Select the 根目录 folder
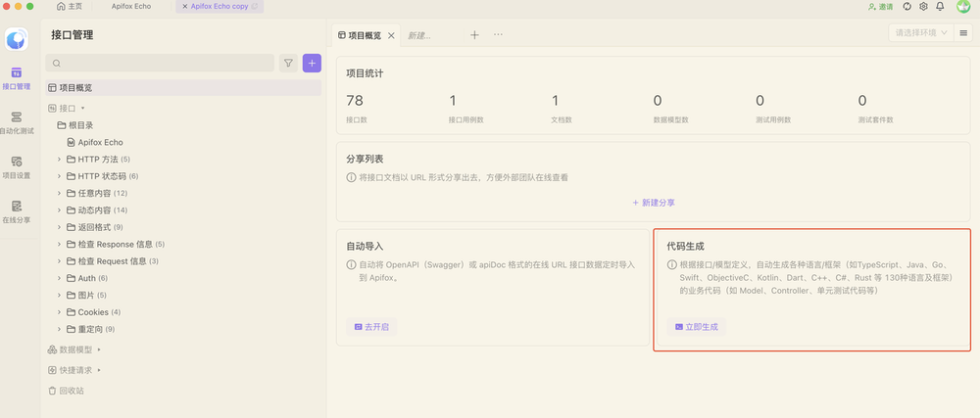Viewport: 980px width, 418px height. click(x=75, y=125)
